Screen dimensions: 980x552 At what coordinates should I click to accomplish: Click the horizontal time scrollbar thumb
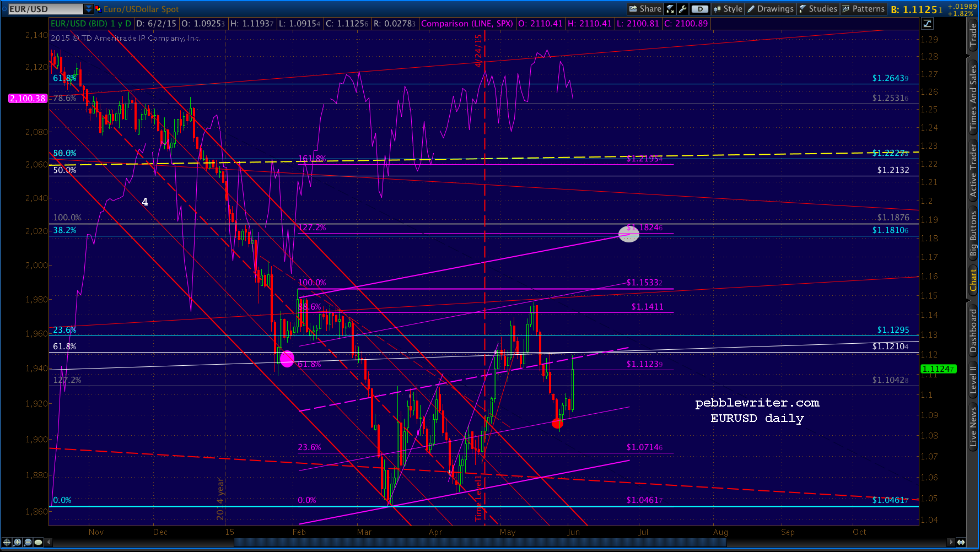coord(480,543)
